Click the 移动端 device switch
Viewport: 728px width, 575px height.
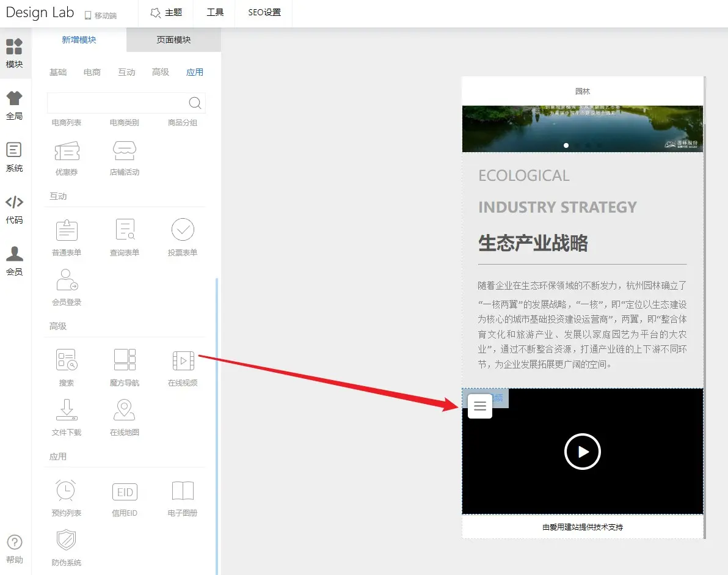pyautogui.click(x=101, y=15)
